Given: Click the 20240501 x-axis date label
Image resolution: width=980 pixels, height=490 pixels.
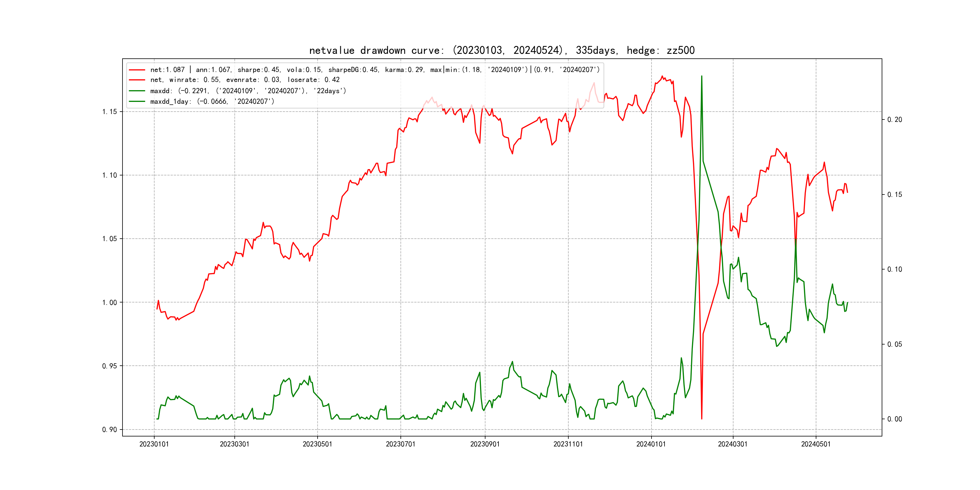Looking at the screenshot, I should tap(816, 444).
